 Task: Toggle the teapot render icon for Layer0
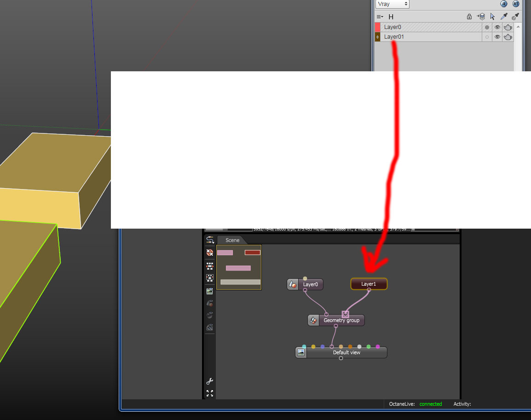pos(508,27)
